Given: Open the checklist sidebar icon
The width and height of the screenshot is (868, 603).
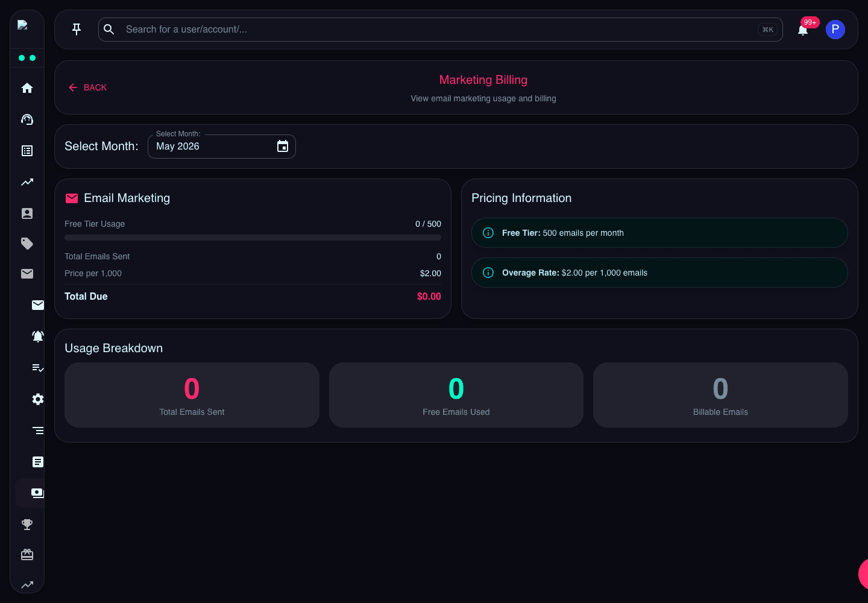Looking at the screenshot, I should click(x=38, y=368).
